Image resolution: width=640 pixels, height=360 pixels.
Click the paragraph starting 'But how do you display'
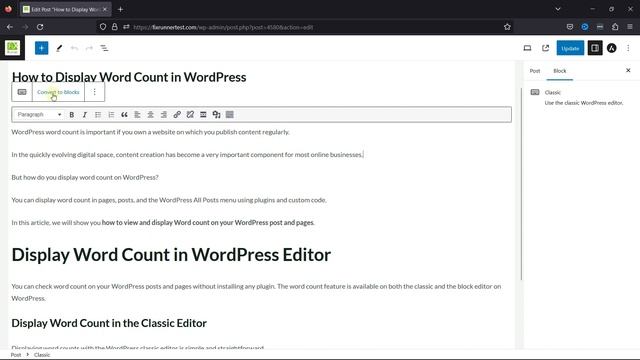tap(85, 177)
